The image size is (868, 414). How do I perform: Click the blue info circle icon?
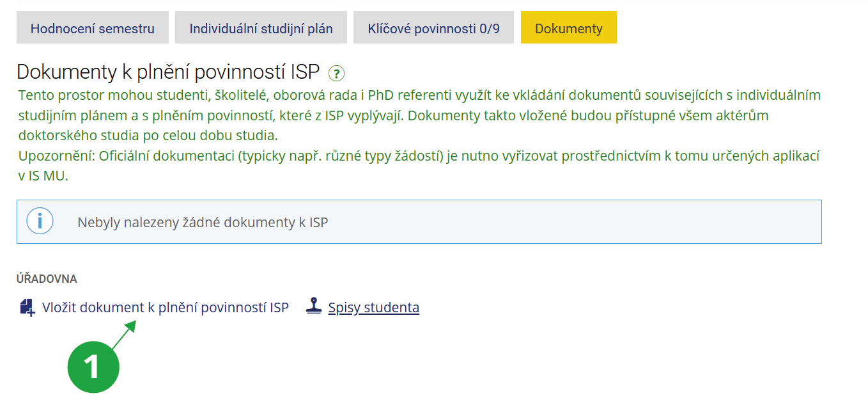tap(40, 221)
